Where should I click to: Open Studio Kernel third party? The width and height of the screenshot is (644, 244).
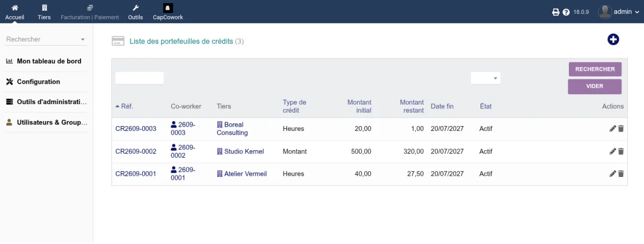[x=240, y=151]
